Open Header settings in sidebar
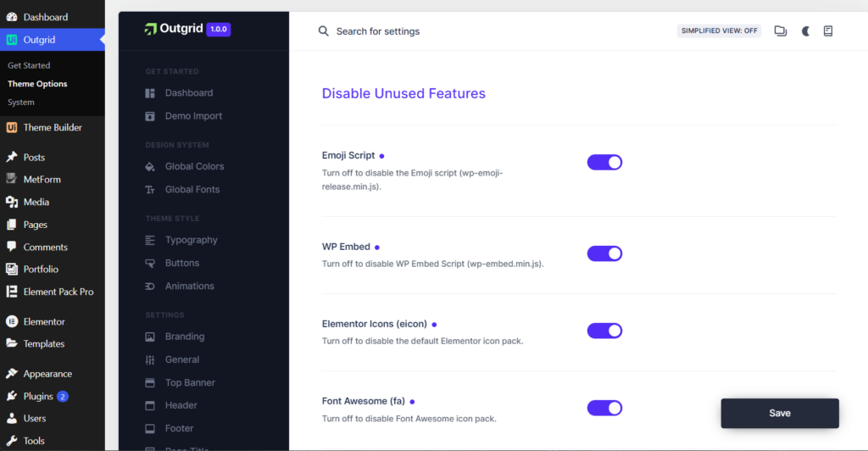The image size is (868, 451). pos(181,405)
